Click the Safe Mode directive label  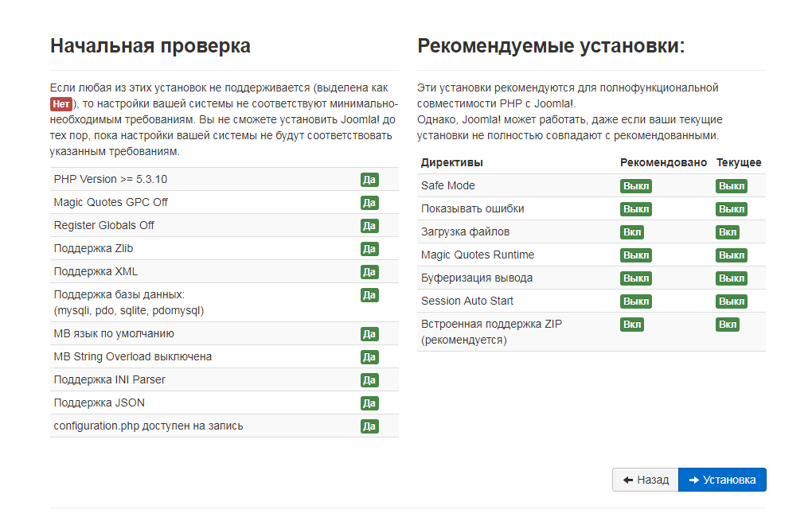click(x=448, y=185)
